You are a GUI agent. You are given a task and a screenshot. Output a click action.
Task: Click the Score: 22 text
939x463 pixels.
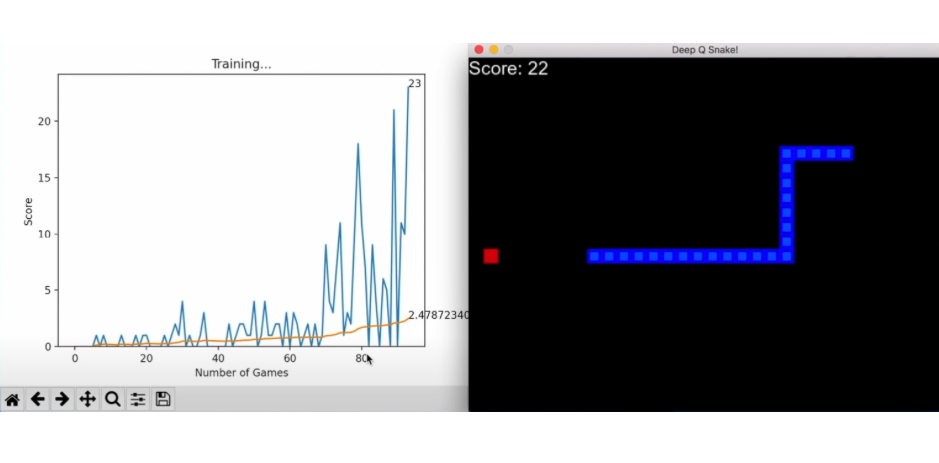point(508,69)
